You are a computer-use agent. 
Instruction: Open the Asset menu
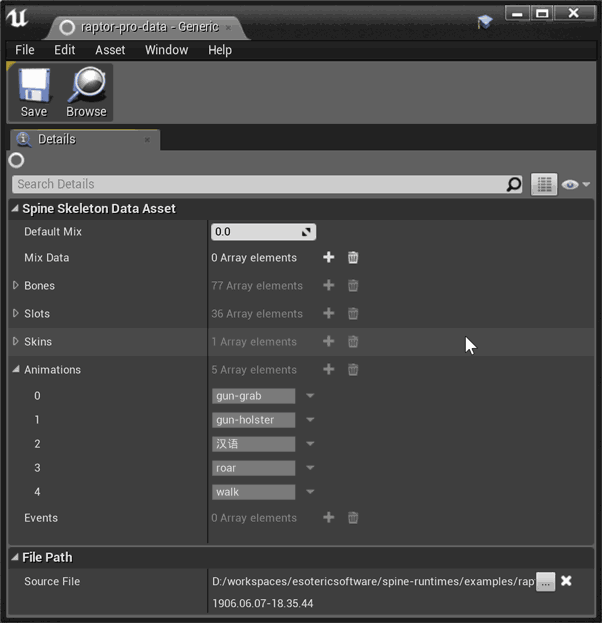click(x=110, y=50)
